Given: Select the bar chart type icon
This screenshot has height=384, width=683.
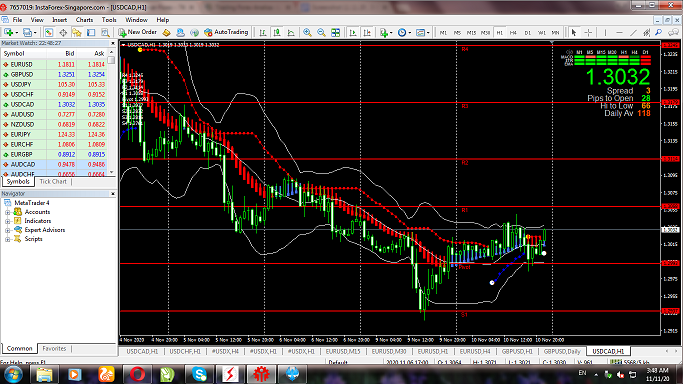Looking at the screenshot, I should tap(263, 33).
